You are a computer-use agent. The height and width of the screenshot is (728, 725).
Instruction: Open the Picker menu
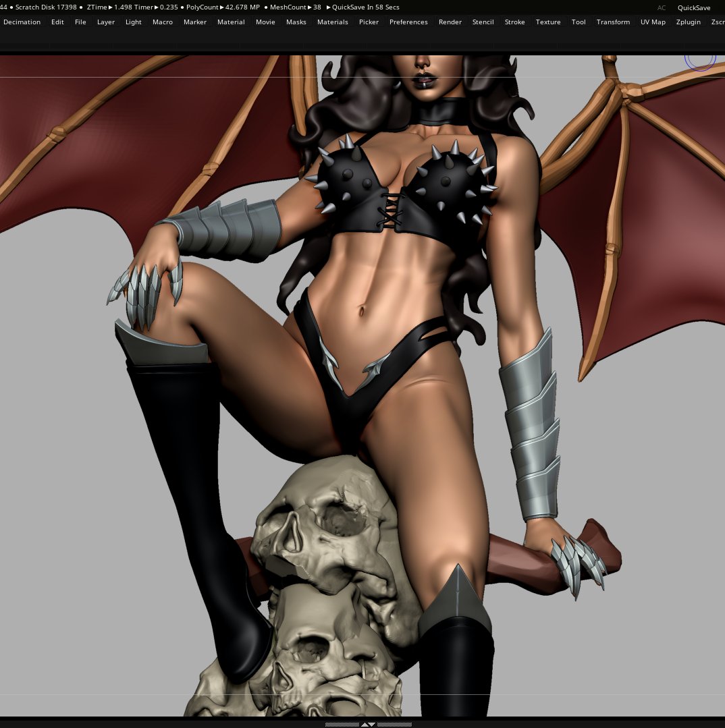[369, 22]
